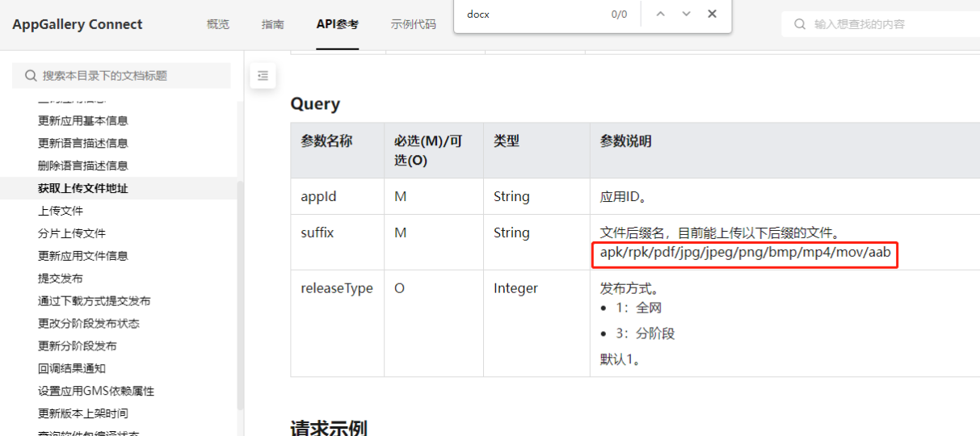Open the 概览 tab

pos(218,24)
